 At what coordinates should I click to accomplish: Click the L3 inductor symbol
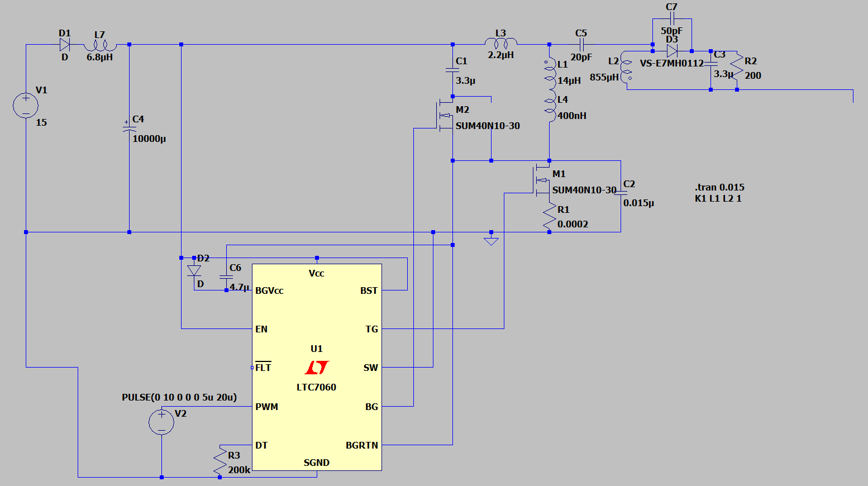pyautogui.click(x=500, y=42)
